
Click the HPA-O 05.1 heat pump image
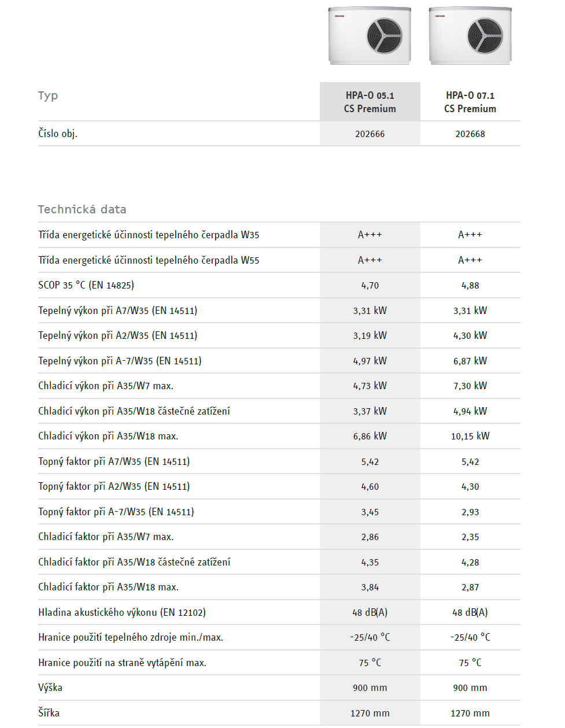[x=370, y=36]
